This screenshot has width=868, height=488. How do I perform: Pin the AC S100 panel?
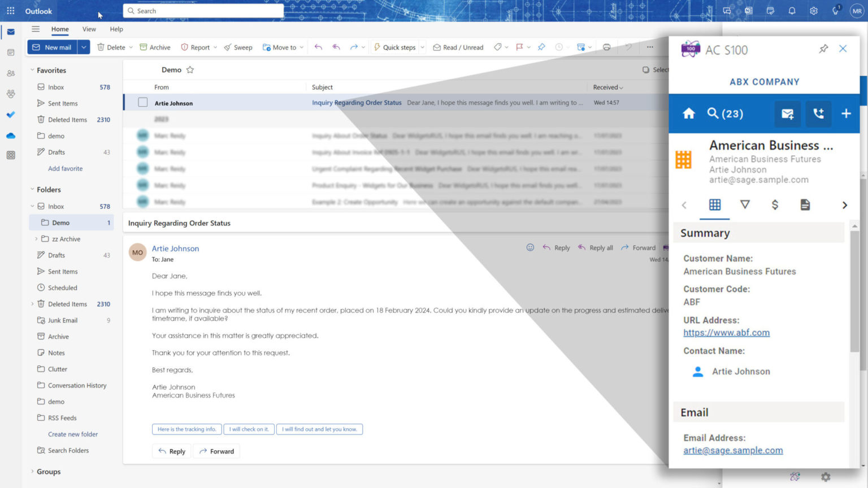(x=823, y=49)
